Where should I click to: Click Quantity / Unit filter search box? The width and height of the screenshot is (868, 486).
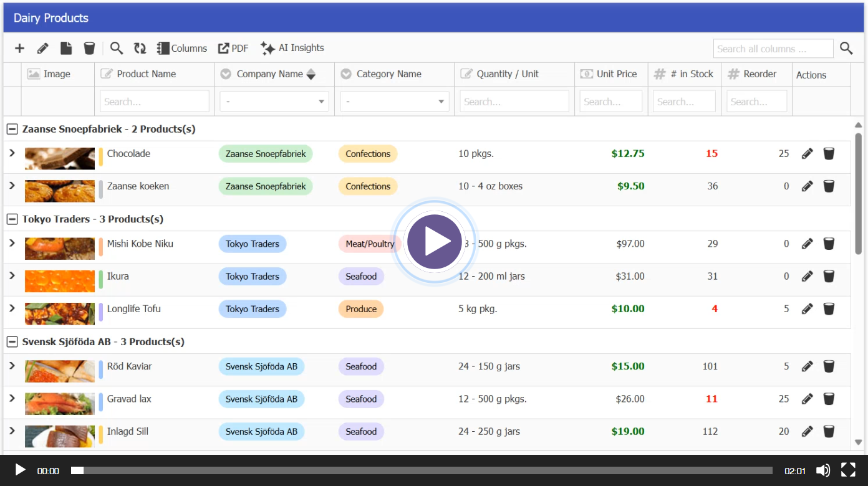tap(514, 102)
